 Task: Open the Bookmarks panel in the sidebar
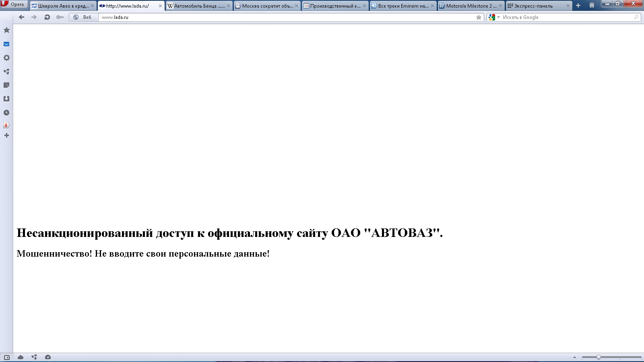click(x=6, y=30)
